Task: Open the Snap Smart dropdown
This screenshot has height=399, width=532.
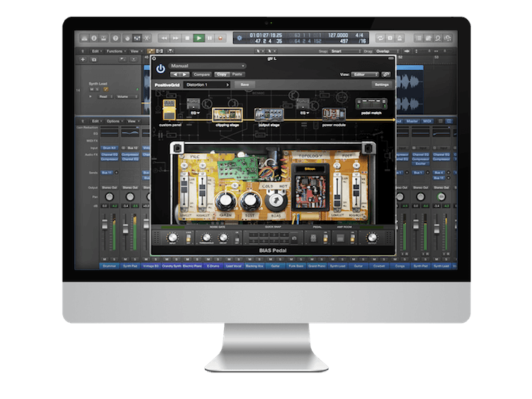Action: tap(346, 51)
